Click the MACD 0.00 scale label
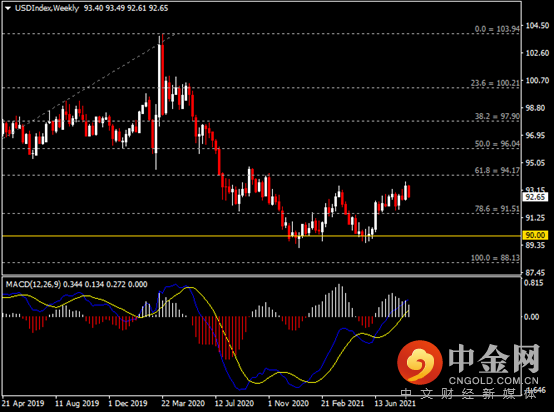This screenshot has width=554, height=412. [531, 317]
